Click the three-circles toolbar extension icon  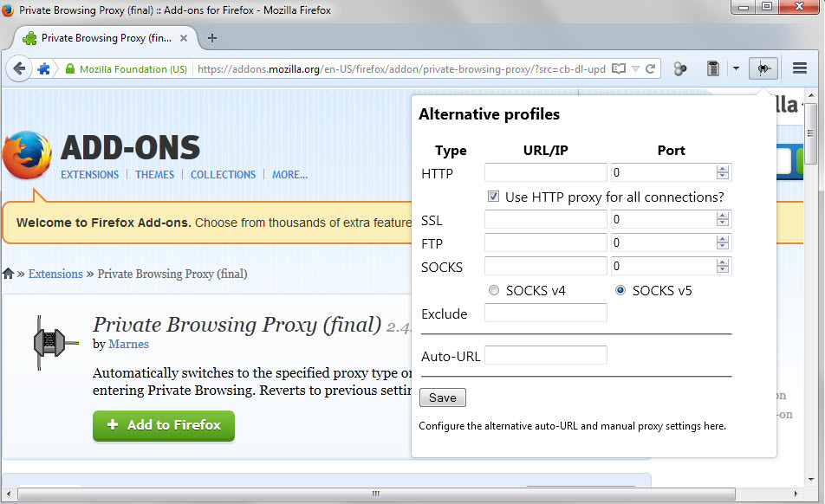(679, 69)
